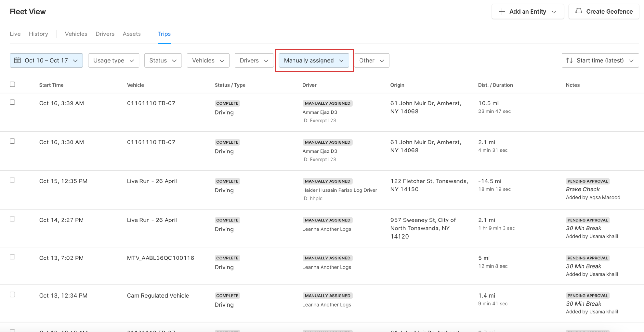Open vehicle 01161110 TB-07 in 3:39 AM row
This screenshot has height=332, width=644.
pyautogui.click(x=151, y=103)
